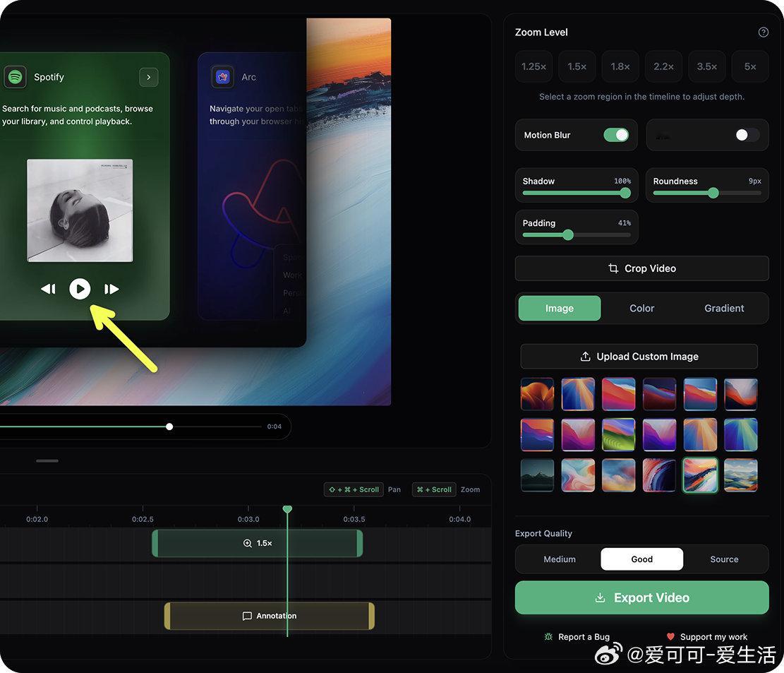Click the Spotify logo icon

(x=15, y=76)
